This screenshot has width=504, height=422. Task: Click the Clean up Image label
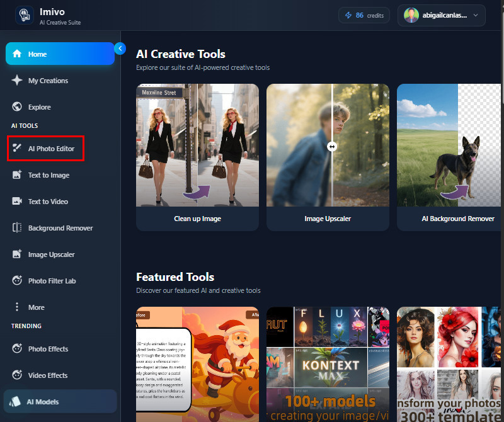coord(197,219)
